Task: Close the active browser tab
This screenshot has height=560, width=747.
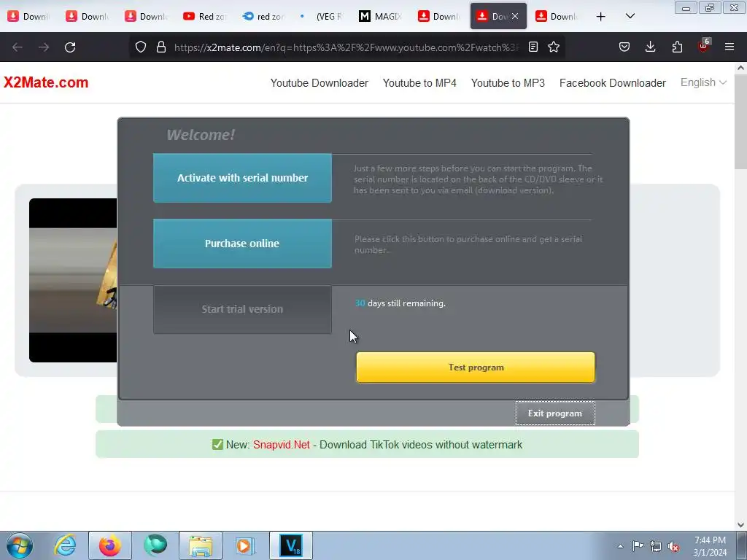Action: coord(515,16)
